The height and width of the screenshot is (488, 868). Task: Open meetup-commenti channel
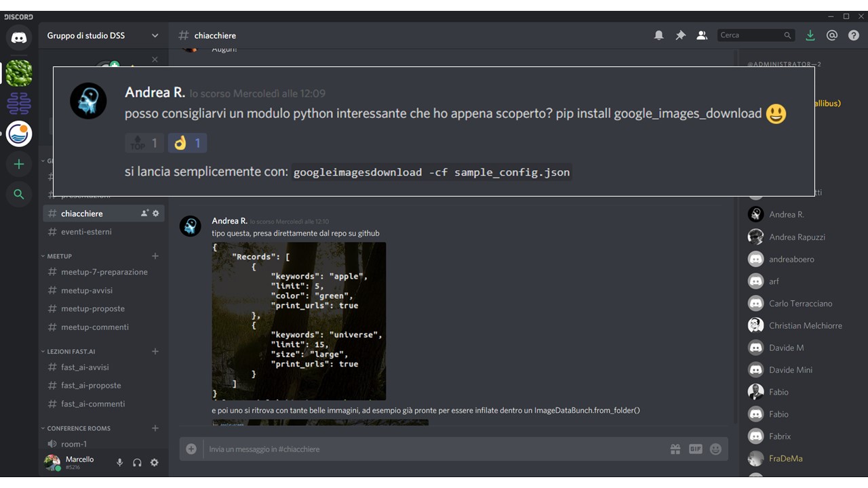tap(104, 327)
